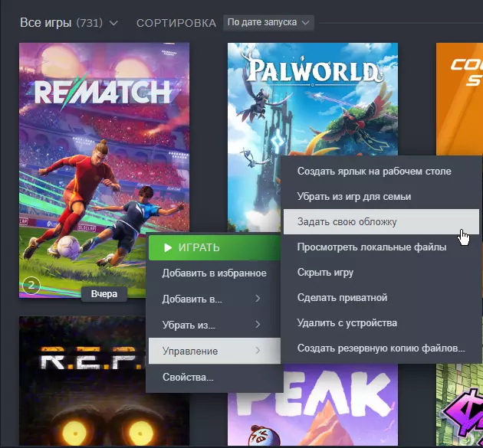483x448 pixels.
Task: Click the (731) games count
Action: pyautogui.click(x=90, y=23)
